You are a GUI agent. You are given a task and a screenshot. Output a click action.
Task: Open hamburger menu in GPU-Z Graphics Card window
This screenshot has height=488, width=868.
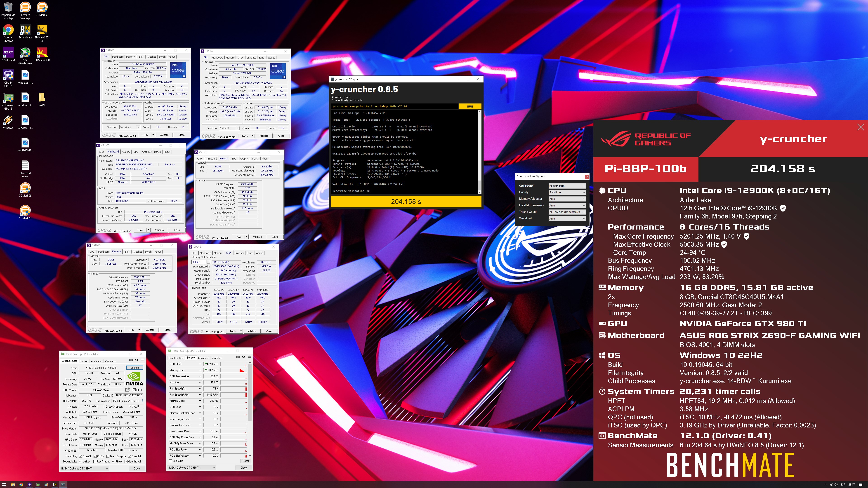[143, 360]
